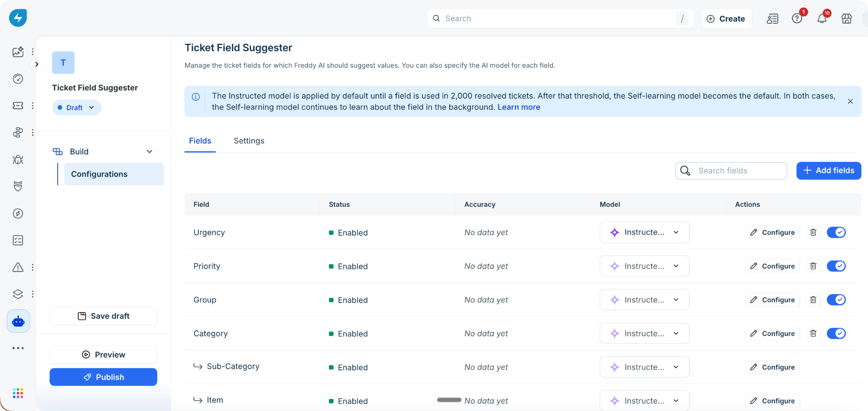The width and height of the screenshot is (868, 411).
Task: Open the compass icon in left sidebar
Action: click(18, 214)
